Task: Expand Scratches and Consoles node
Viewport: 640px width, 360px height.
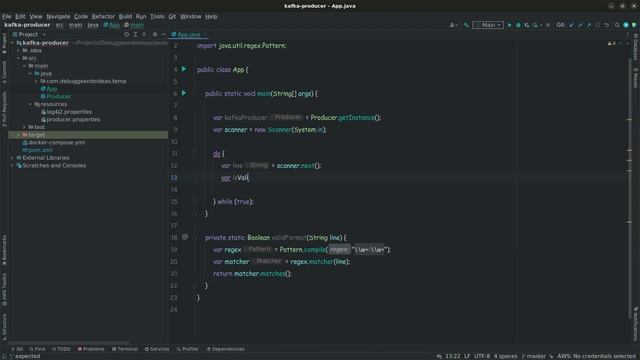Action: (12, 165)
